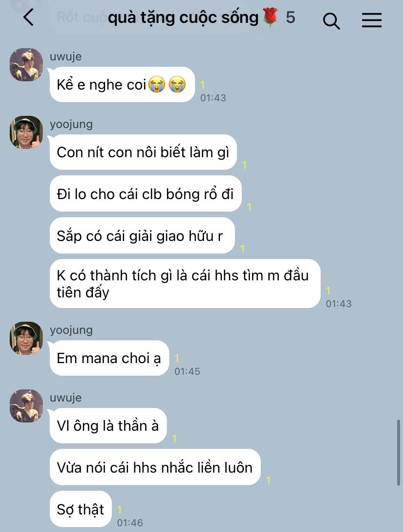Click the chat scrollbar thumb on right edge
This screenshot has width=403, height=532.
pos(399,453)
